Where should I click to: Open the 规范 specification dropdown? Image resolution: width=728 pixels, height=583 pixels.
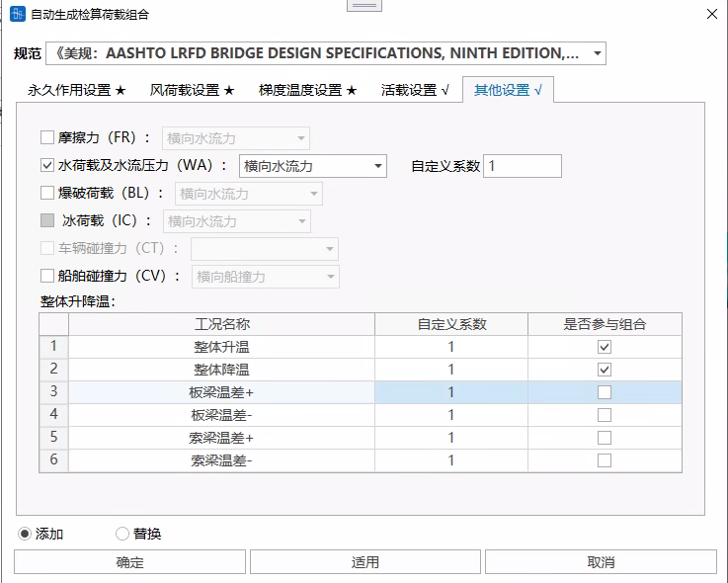point(326,53)
